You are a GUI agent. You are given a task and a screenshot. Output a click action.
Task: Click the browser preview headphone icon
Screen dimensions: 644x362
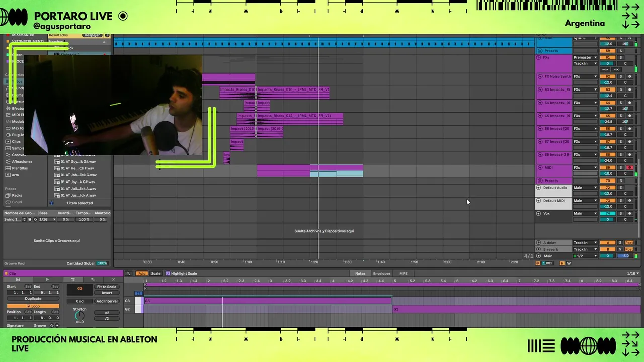[x=51, y=203]
